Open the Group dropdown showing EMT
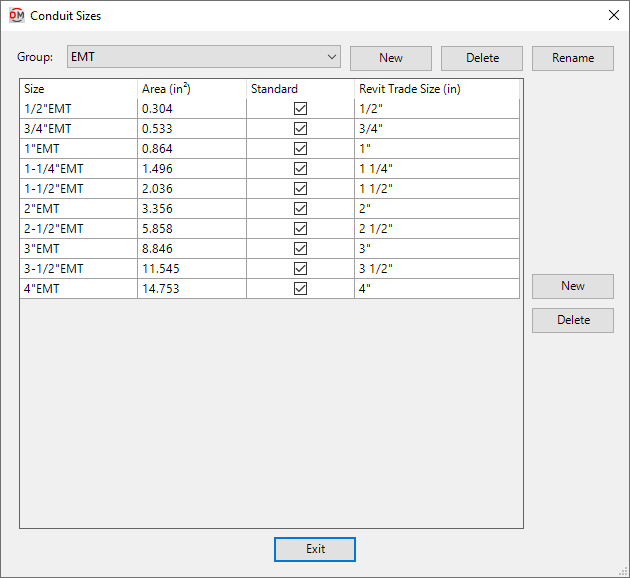Viewport: 630px width, 578px height. (204, 57)
